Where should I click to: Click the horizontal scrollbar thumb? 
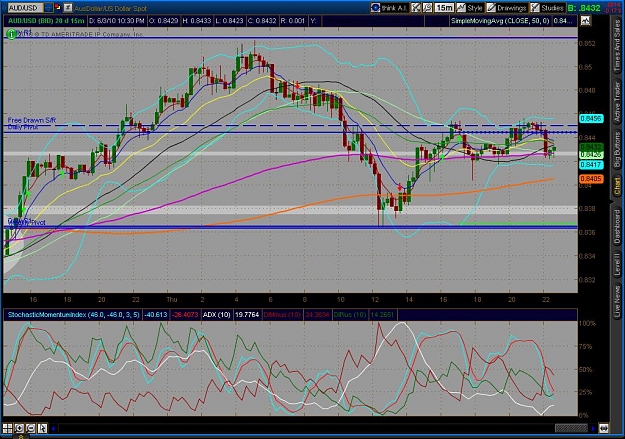coord(571,429)
